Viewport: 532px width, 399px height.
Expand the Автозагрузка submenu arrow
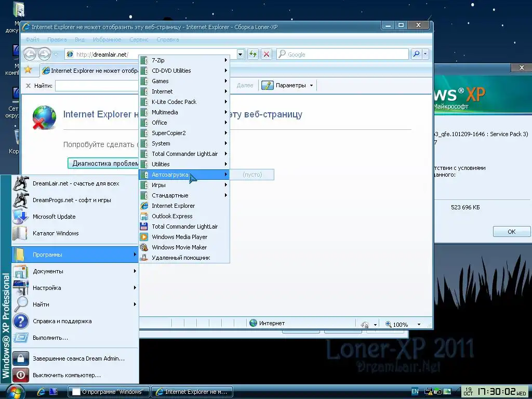[x=225, y=175]
